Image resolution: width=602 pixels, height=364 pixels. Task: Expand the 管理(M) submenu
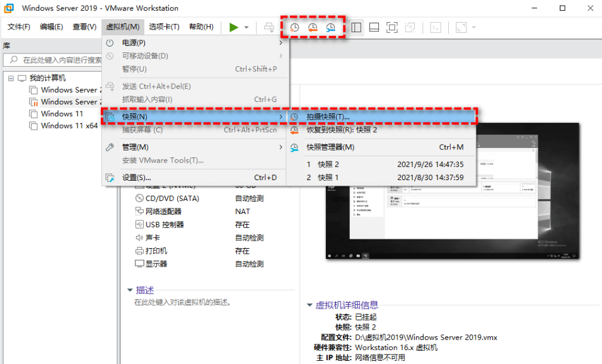(195, 147)
